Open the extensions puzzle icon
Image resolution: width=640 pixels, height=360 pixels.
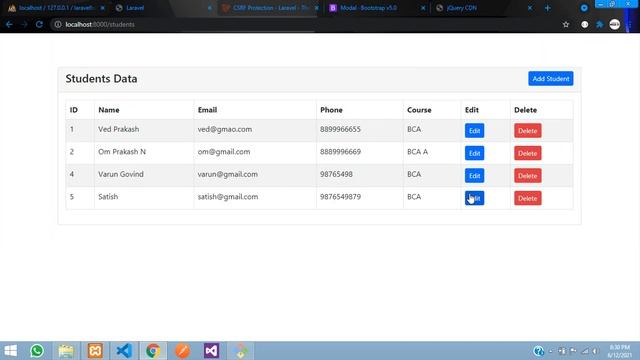click(600, 24)
